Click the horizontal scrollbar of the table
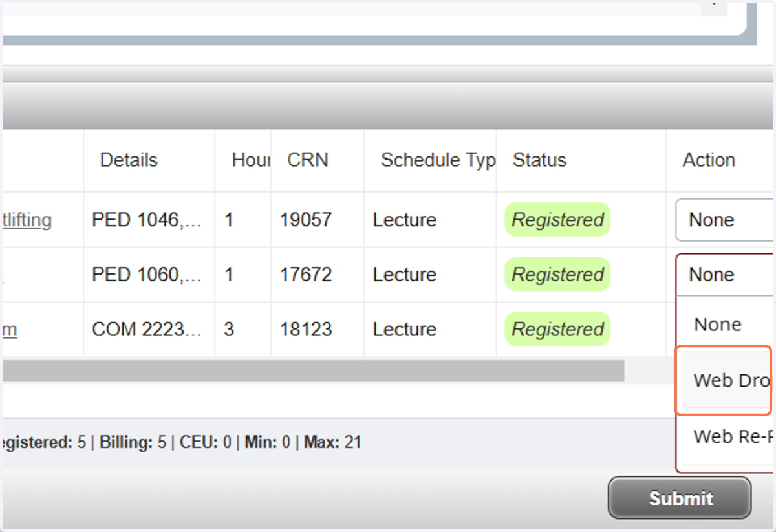776x532 pixels. coord(313,371)
